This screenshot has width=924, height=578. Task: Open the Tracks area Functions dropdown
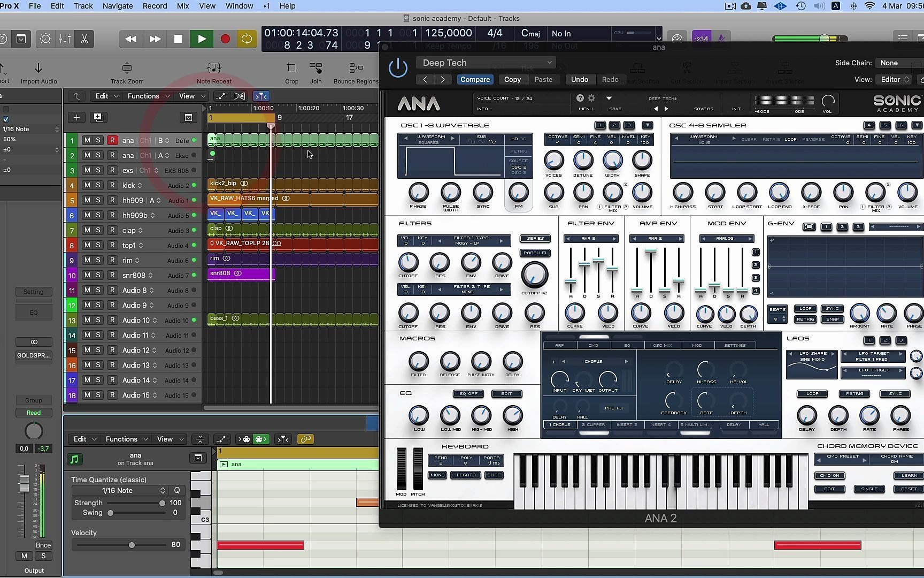pos(148,96)
